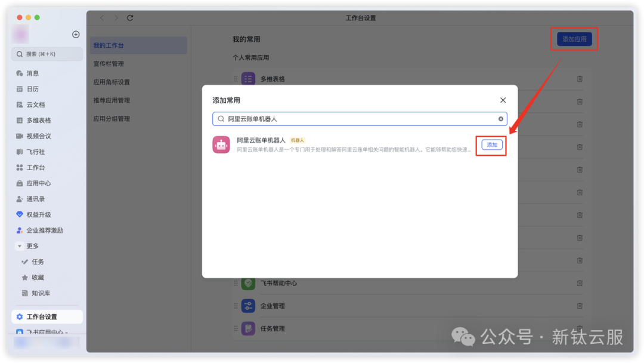The width and height of the screenshot is (644, 363).
Task: Clear the search field text
Action: point(501,119)
